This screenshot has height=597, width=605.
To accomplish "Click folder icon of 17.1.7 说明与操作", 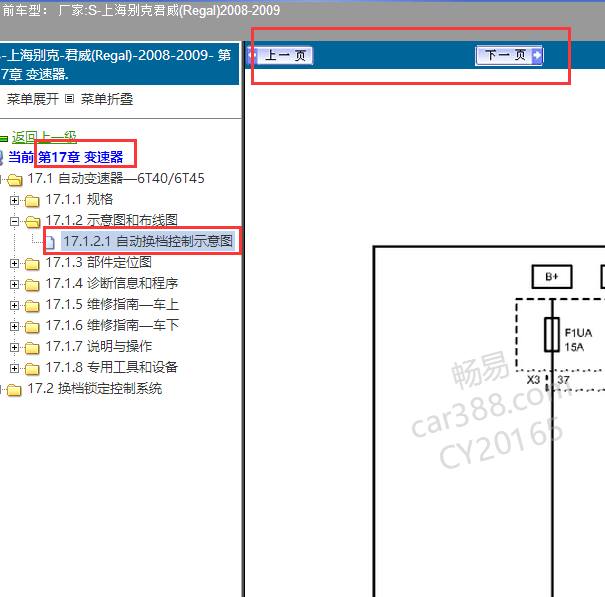I will 32,348.
